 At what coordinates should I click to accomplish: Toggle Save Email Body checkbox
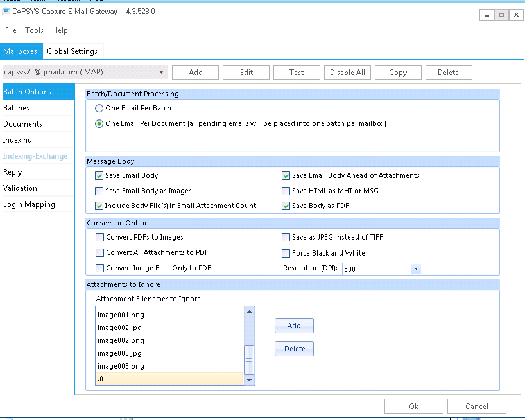point(99,175)
